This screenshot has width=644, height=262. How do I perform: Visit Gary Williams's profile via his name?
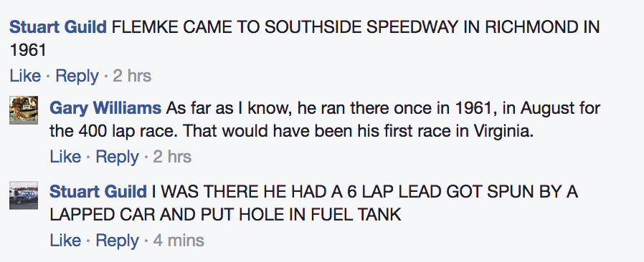(105, 109)
